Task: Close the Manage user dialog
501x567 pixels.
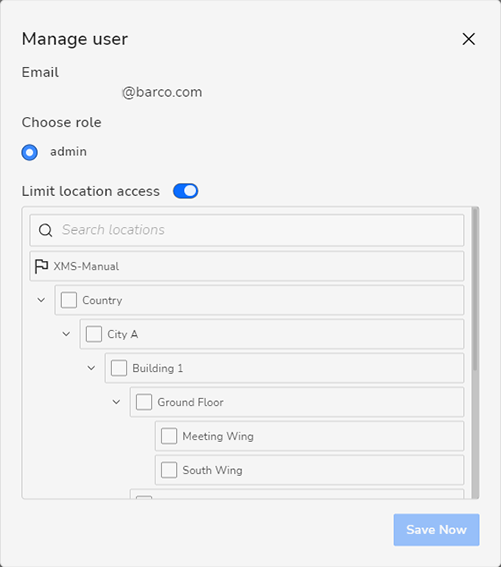Action: point(468,39)
